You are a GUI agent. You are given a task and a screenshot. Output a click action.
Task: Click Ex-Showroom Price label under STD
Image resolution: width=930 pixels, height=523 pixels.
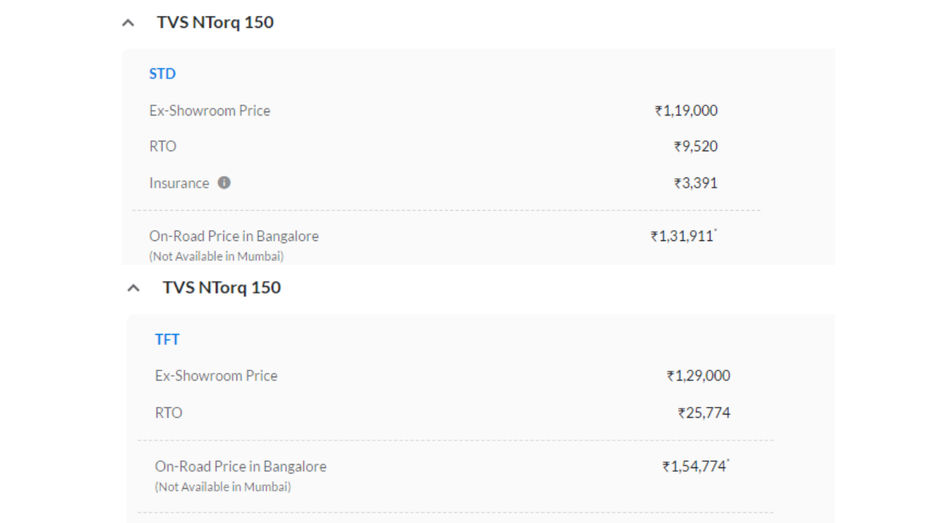pos(210,111)
